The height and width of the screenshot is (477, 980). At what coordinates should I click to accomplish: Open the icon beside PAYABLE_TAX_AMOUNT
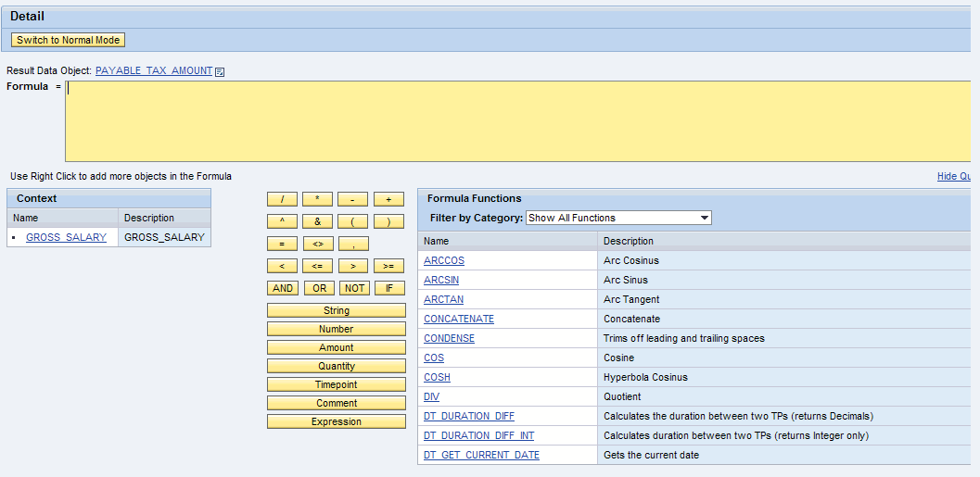click(x=220, y=71)
